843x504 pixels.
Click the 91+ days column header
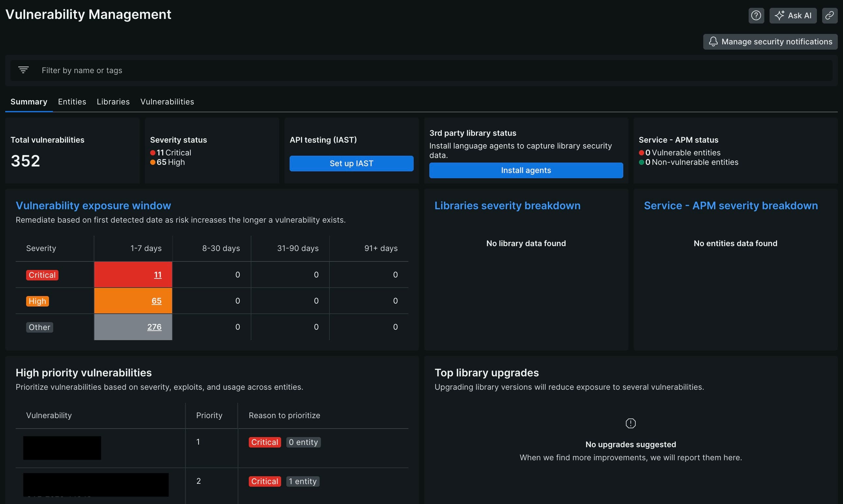click(381, 248)
